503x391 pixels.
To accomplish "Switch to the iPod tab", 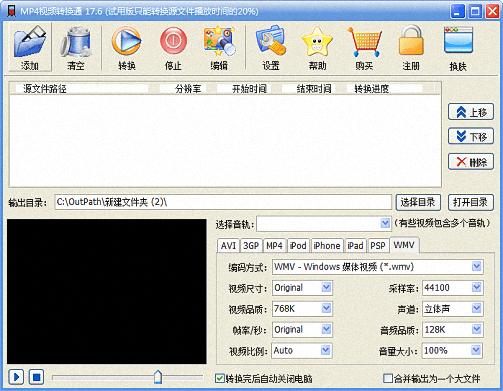I will pyautogui.click(x=298, y=246).
